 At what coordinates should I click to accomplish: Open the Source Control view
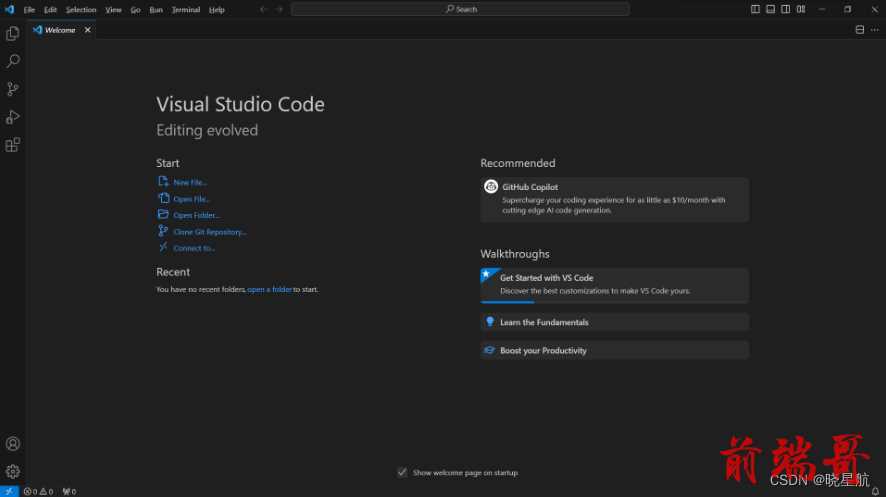(x=12, y=89)
